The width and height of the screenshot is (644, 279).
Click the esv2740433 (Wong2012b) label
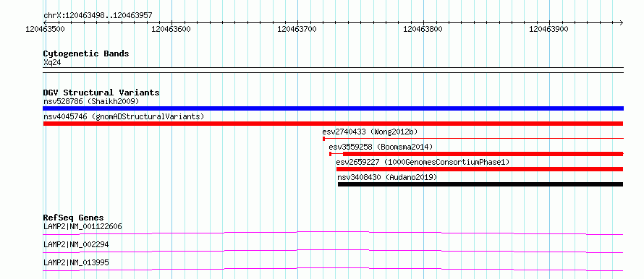pyautogui.click(x=370, y=132)
